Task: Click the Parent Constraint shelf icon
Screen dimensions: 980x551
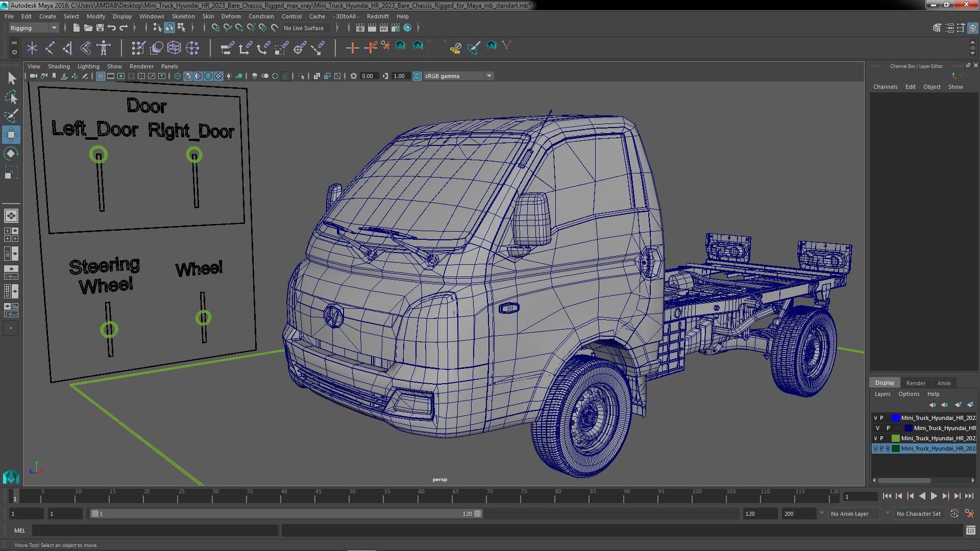Action: [227, 48]
